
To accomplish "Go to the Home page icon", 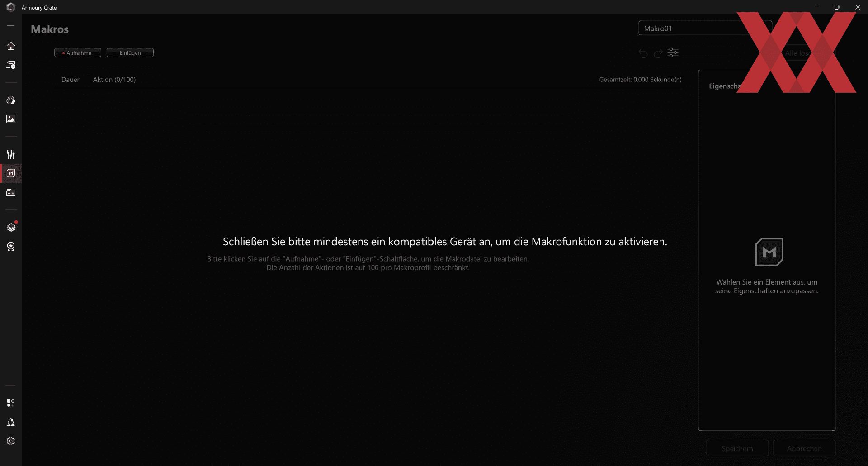I will click(x=11, y=46).
